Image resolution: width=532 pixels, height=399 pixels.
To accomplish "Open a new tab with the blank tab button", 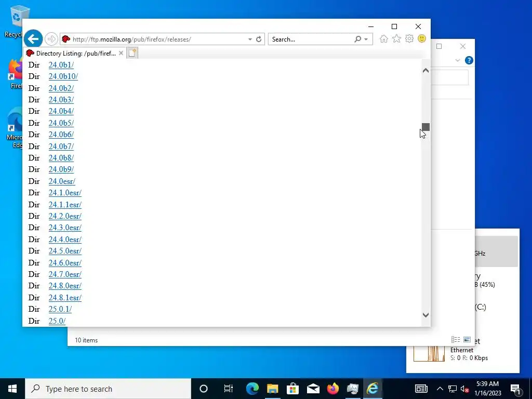I will tap(132, 53).
